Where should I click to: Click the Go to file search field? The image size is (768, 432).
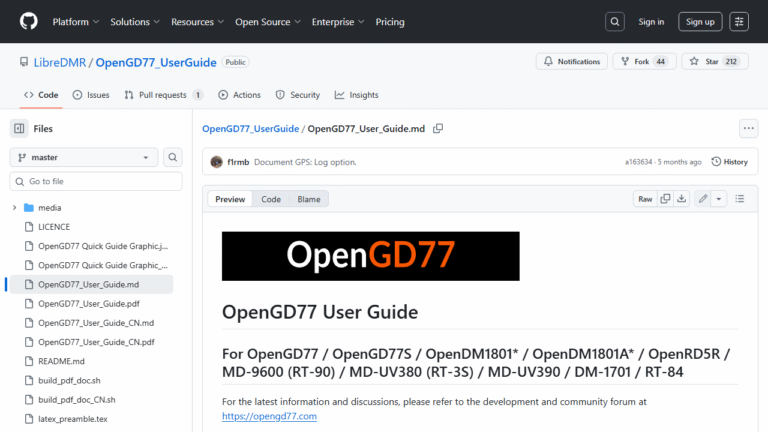[x=96, y=181]
